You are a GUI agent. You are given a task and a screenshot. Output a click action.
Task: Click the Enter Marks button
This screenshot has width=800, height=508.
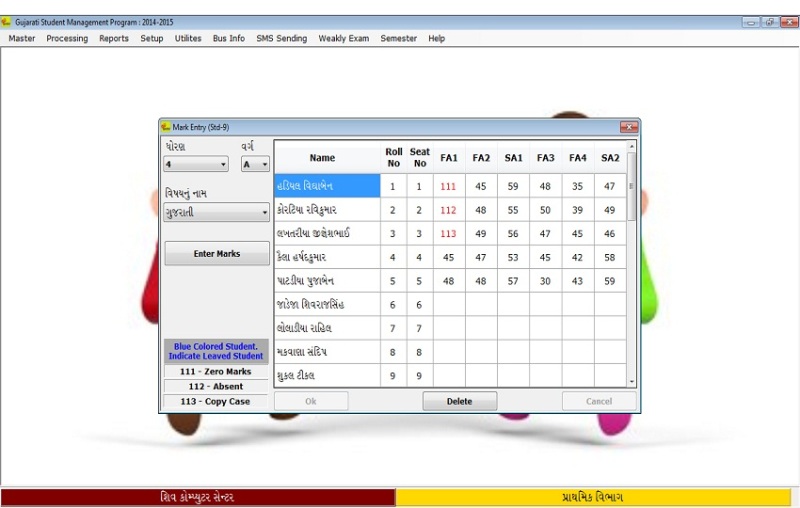coord(217,254)
